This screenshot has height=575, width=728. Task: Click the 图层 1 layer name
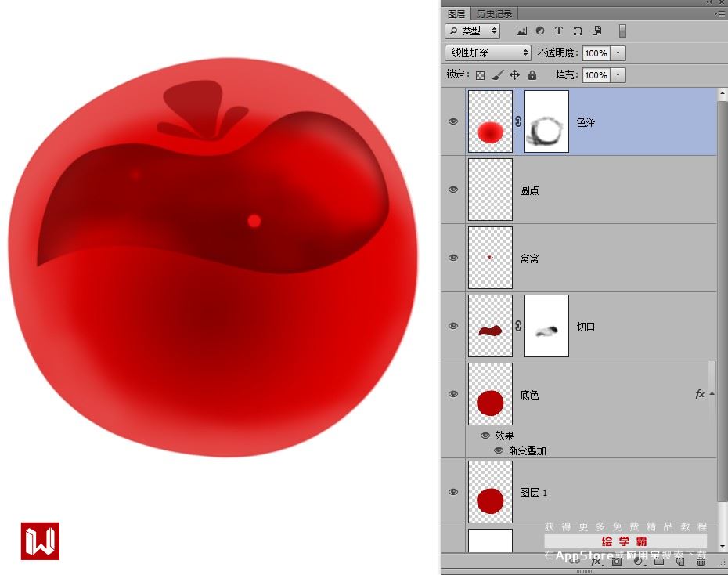[x=533, y=492]
